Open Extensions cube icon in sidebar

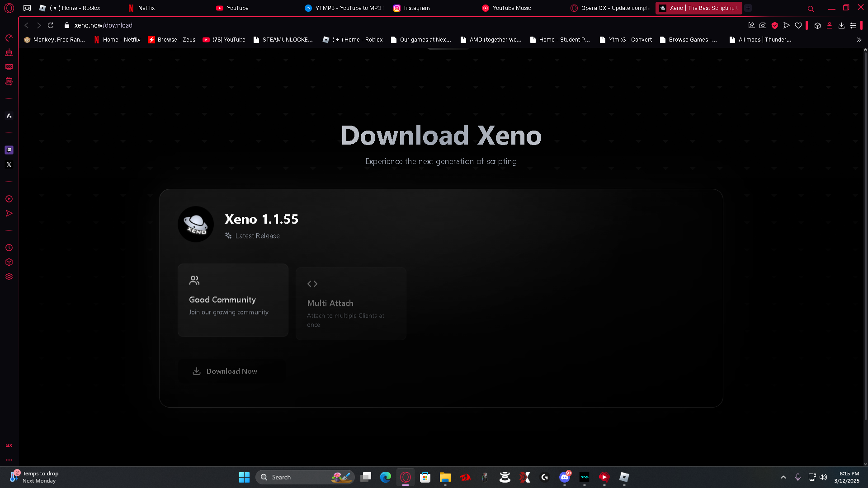9,262
